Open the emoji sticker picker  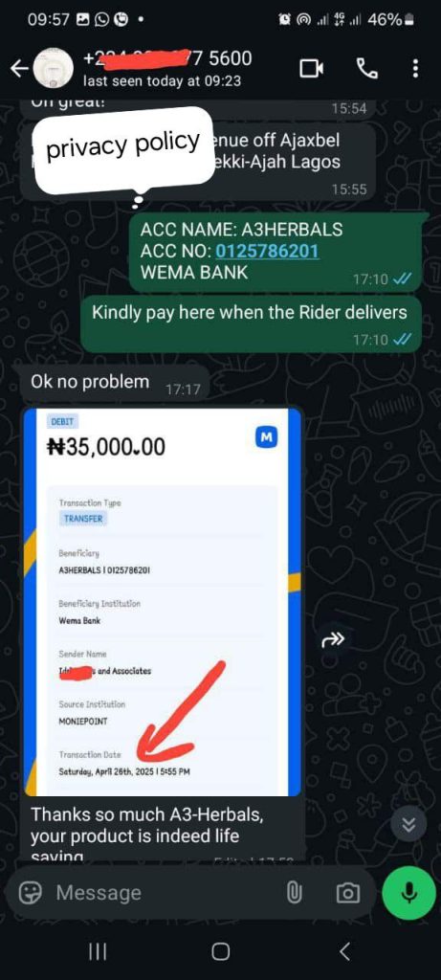[30, 893]
